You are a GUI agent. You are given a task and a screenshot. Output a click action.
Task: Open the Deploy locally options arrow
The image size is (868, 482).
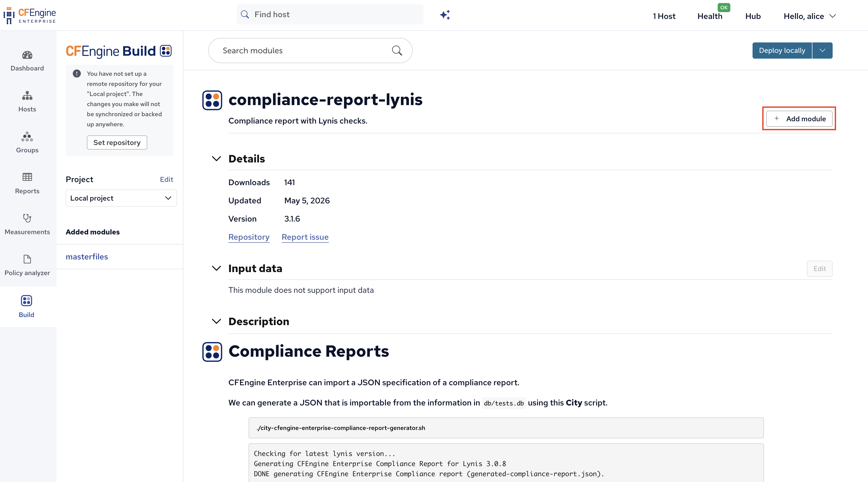[x=823, y=51]
